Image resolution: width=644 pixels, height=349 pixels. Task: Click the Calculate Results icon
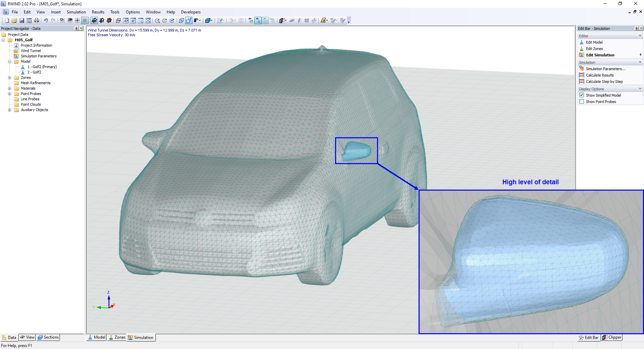599,75
